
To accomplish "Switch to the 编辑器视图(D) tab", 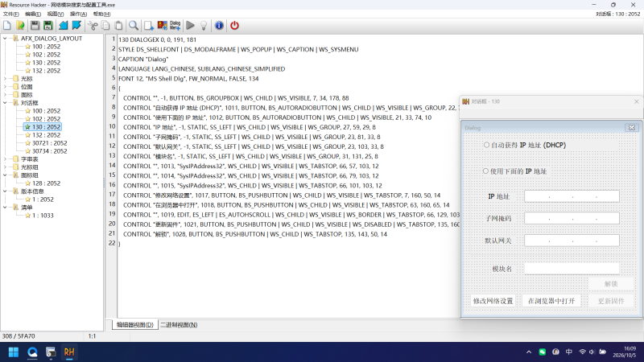I will [134, 325].
